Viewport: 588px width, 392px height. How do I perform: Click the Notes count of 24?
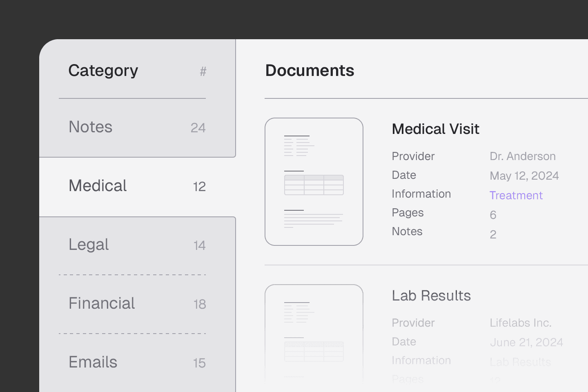coord(198,128)
